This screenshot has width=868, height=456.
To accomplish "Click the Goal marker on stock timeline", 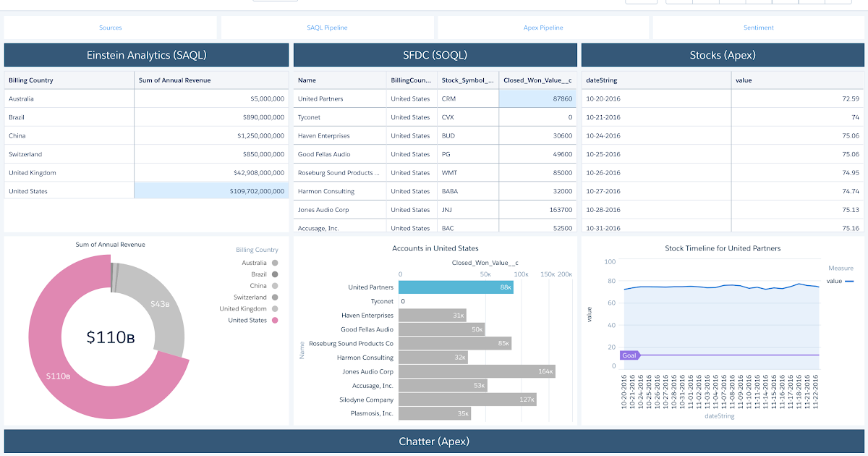I will pyautogui.click(x=629, y=355).
